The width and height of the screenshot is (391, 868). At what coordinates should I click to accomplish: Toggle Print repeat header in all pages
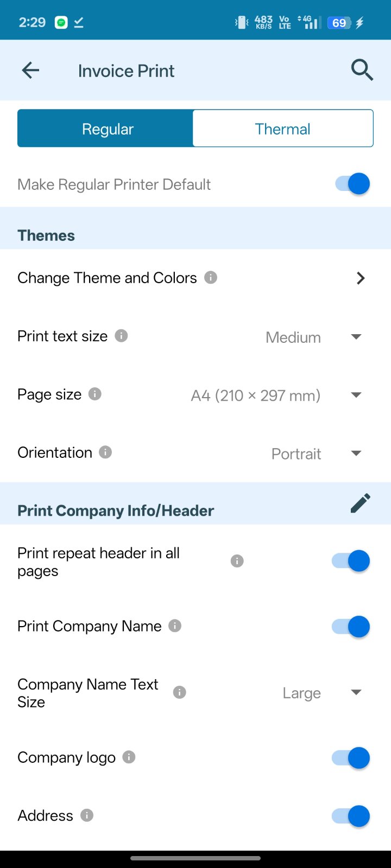pos(351,561)
